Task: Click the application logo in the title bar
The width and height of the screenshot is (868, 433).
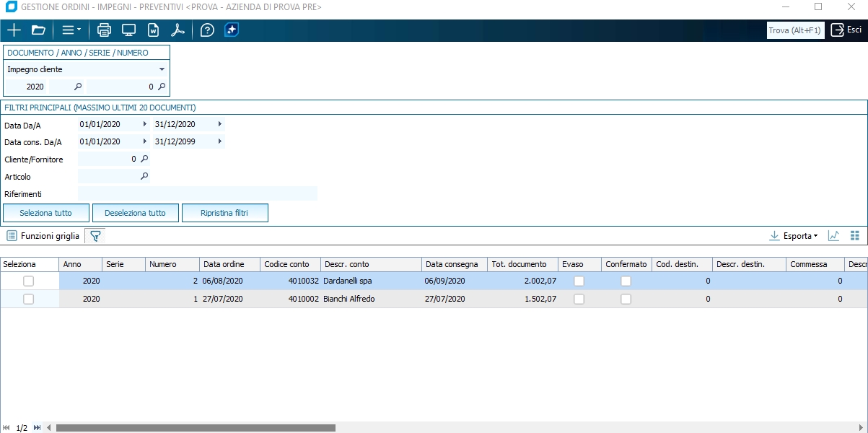Action: 11,7
